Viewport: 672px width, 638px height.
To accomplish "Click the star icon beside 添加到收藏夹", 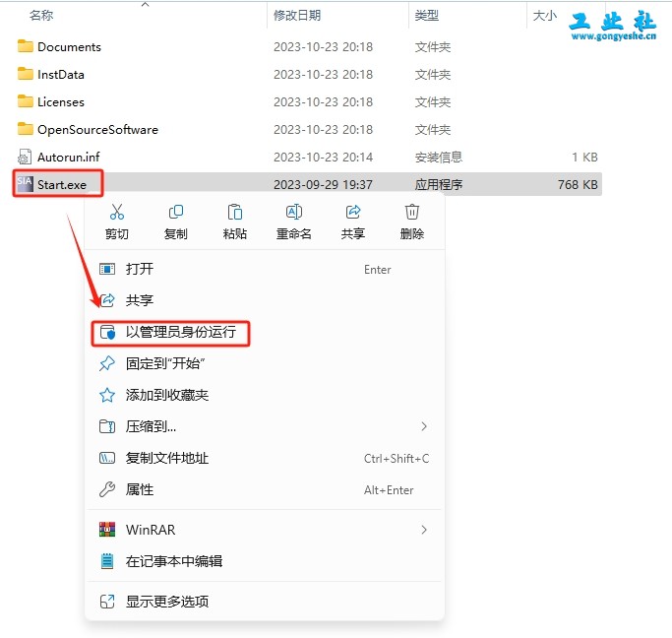I will tap(107, 395).
